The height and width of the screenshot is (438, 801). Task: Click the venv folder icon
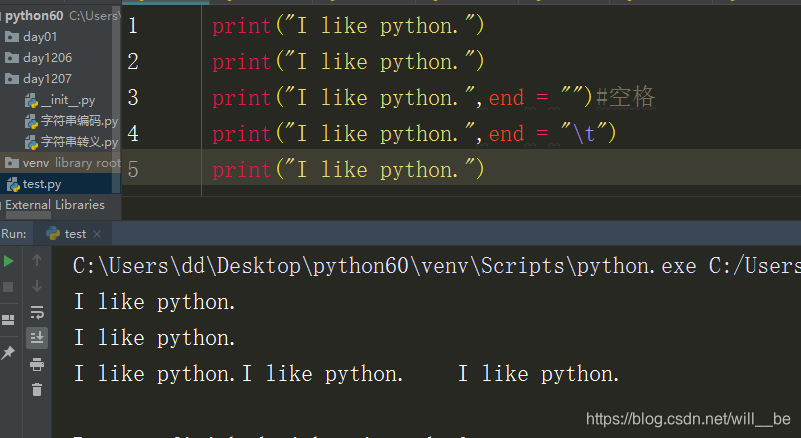click(x=12, y=163)
